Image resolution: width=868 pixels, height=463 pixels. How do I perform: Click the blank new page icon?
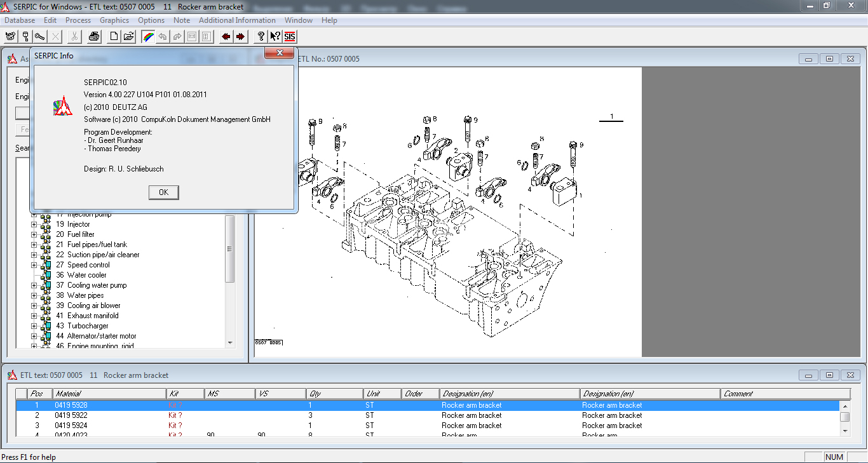click(114, 36)
